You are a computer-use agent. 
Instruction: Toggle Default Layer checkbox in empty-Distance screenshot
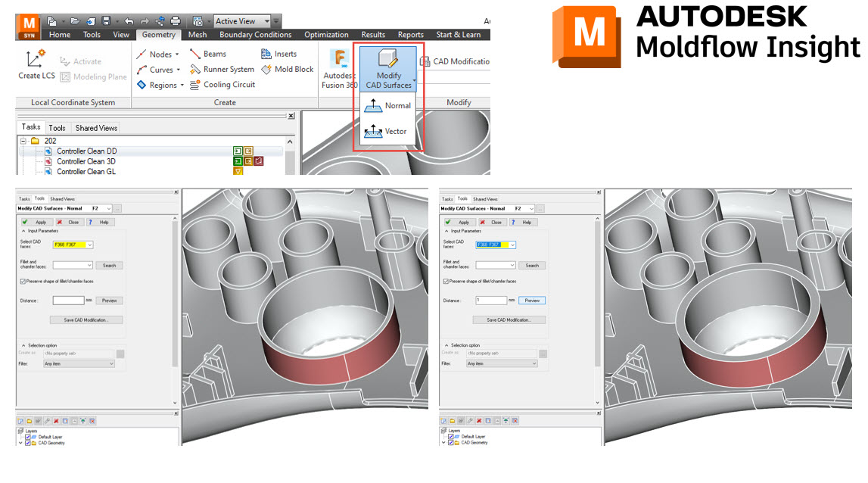[28, 437]
